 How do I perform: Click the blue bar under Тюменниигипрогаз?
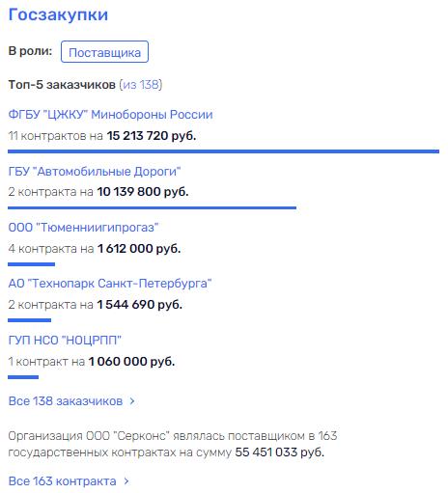pos(31,264)
